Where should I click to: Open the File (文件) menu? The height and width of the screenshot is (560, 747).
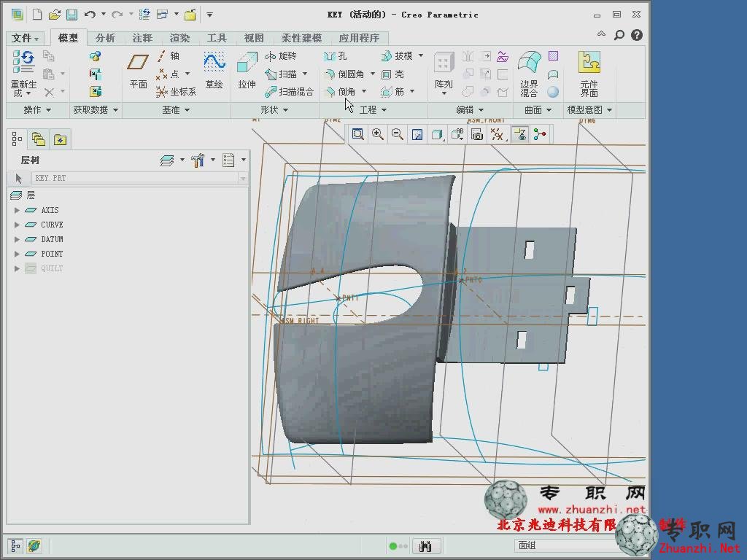point(26,38)
